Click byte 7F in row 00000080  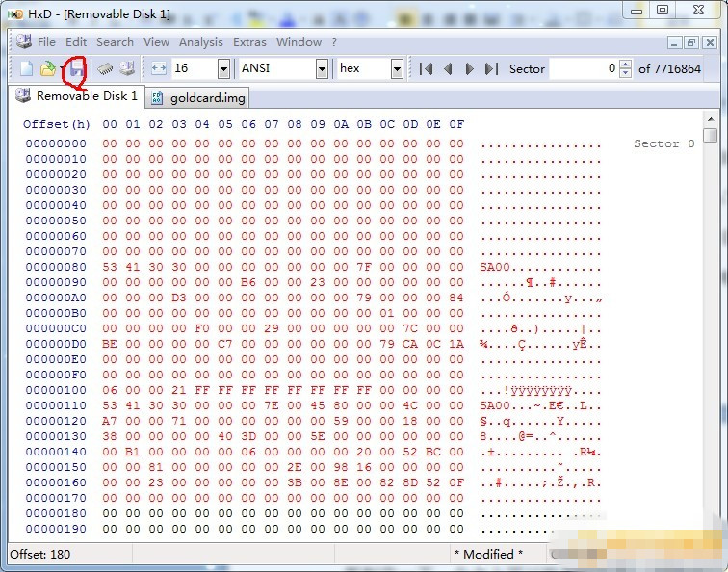pyautogui.click(x=364, y=267)
